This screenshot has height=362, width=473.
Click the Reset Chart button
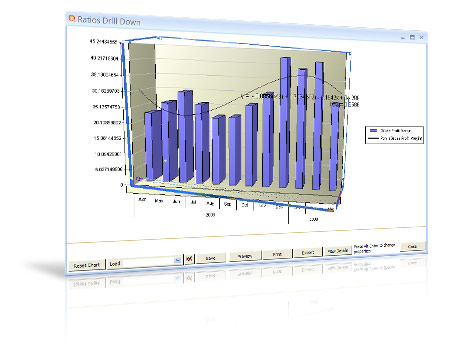coord(87,265)
